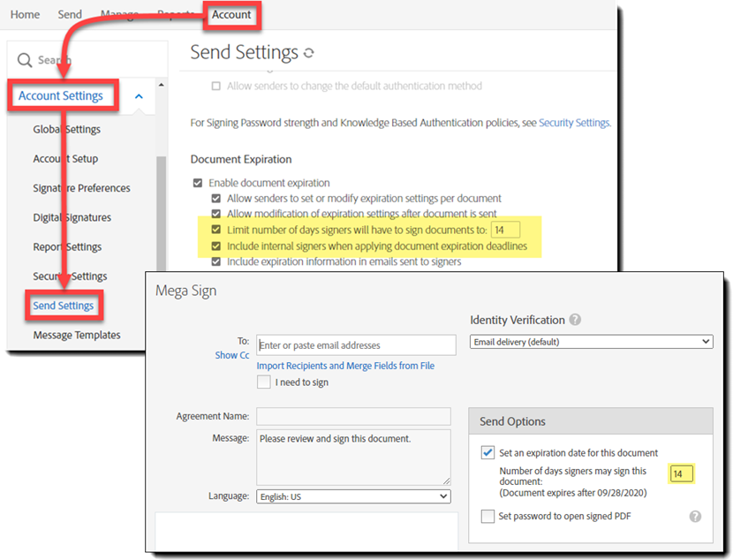Toggle the Enable document expiration checkbox
Screen dimensions: 733x560
[x=197, y=182]
